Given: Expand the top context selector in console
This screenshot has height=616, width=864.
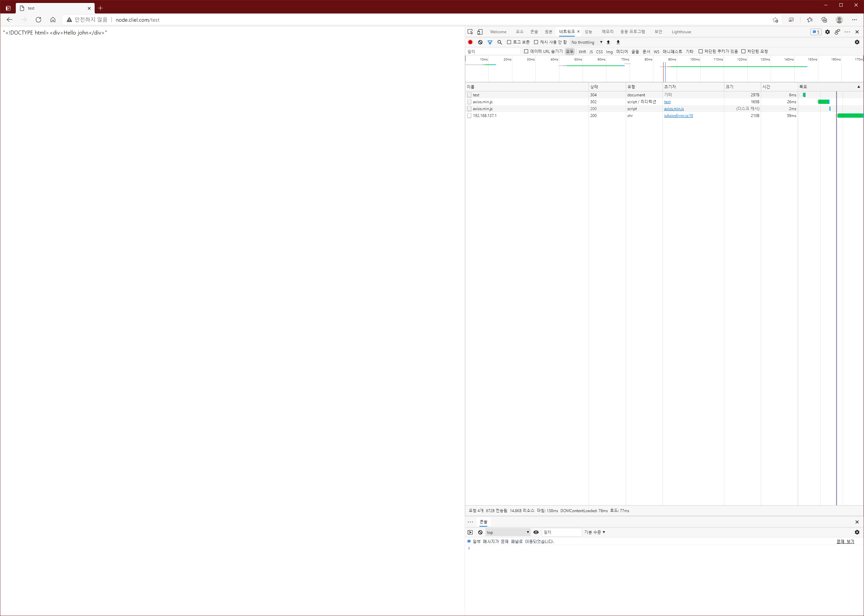Looking at the screenshot, I should 508,532.
